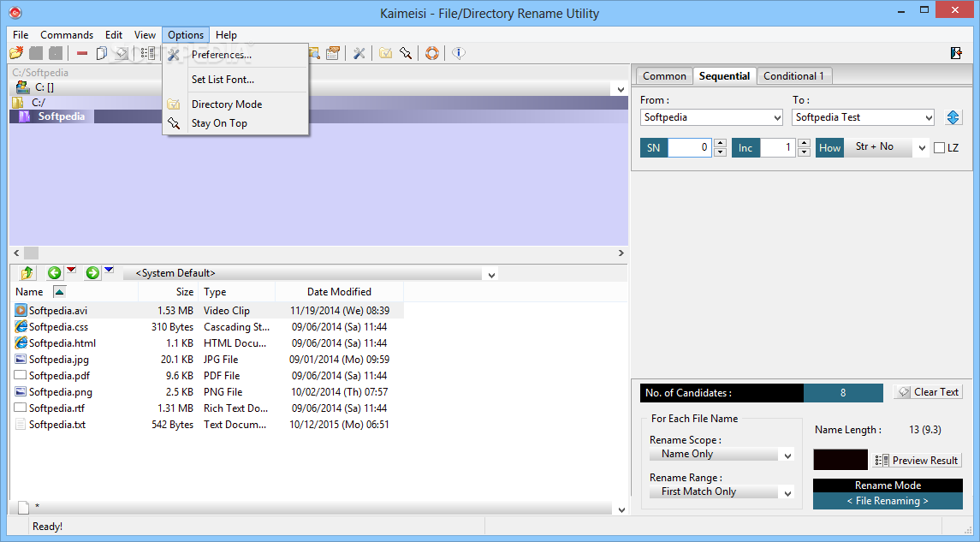Click the Clear Text button
980x542 pixels.
(x=928, y=392)
